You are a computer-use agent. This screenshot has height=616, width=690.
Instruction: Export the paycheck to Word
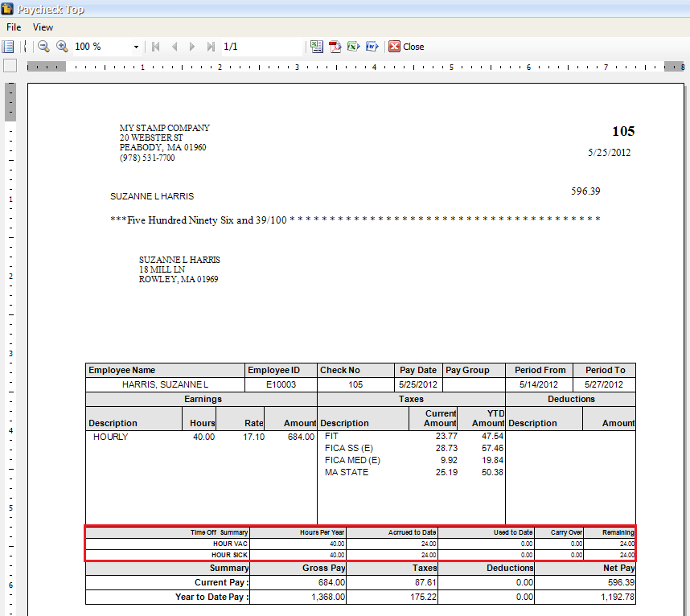[372, 46]
